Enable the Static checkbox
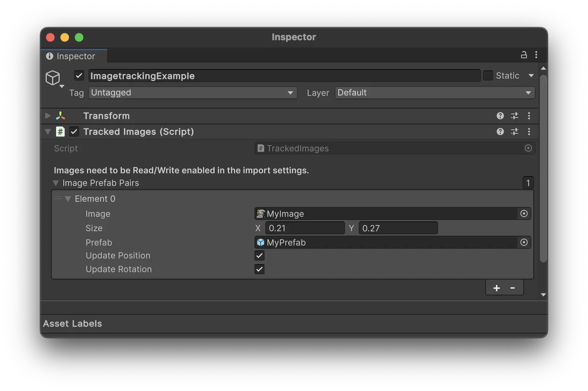 point(488,76)
